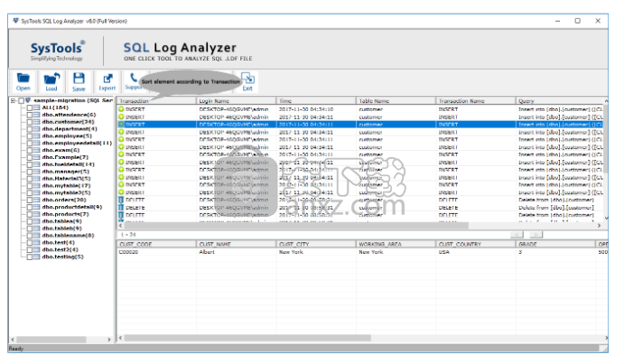Click the WORKING_AREA column header
Image resolution: width=624 pixels, height=364 pixels.
pos(396,244)
